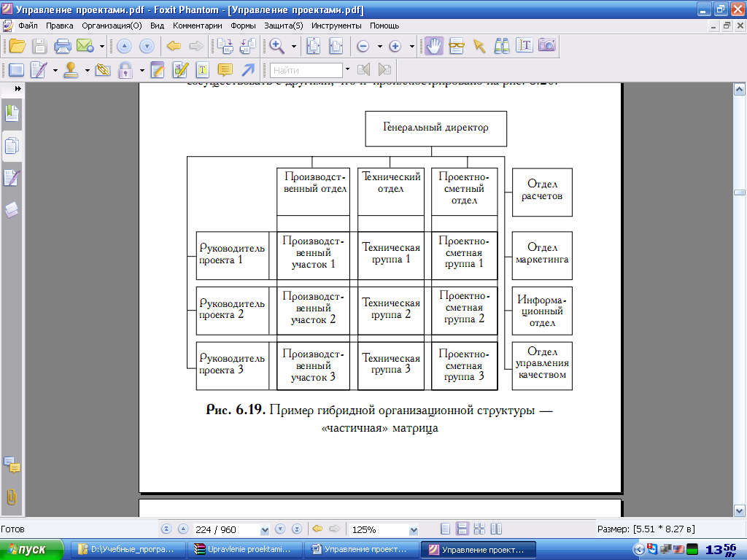Click the typewriter text tool icon
Screen dimensions: 747x560
[524, 46]
